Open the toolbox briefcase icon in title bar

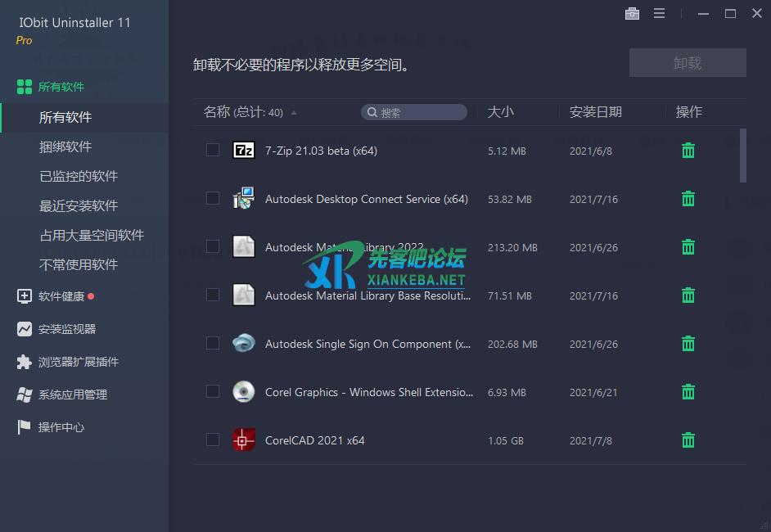tap(632, 13)
